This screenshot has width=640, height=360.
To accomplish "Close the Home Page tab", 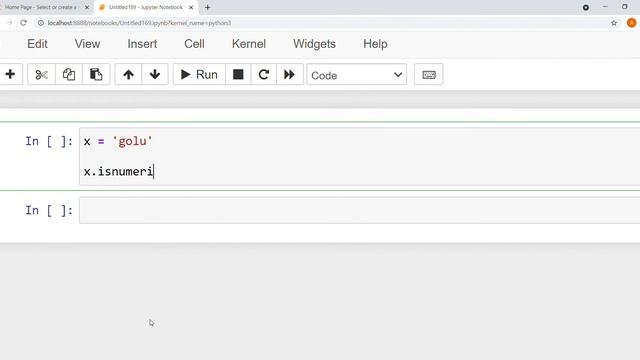I will 87,7.
